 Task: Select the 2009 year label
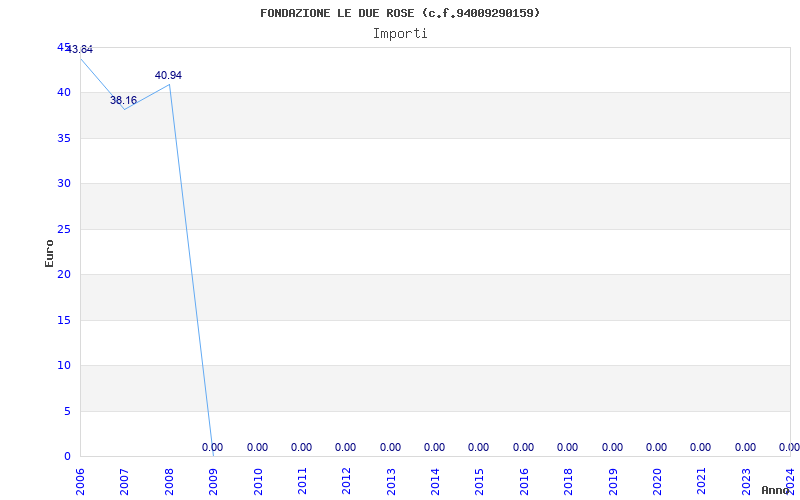pyautogui.click(x=213, y=481)
